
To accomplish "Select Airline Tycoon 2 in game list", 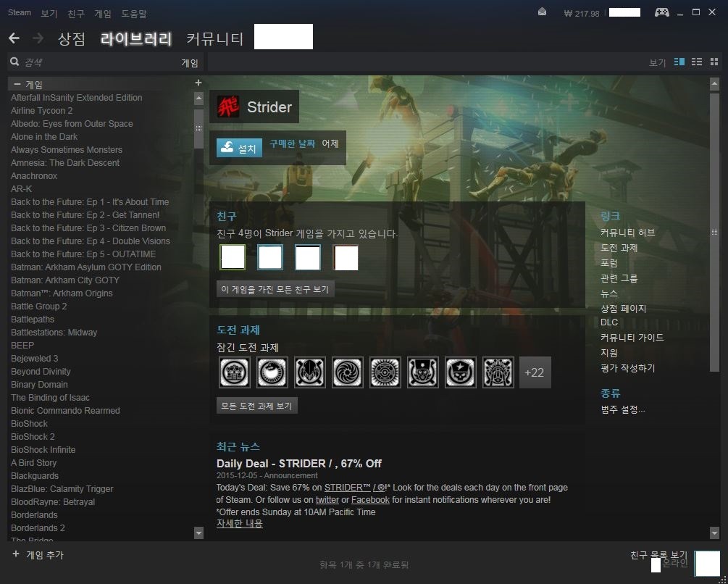I will pyautogui.click(x=42, y=111).
